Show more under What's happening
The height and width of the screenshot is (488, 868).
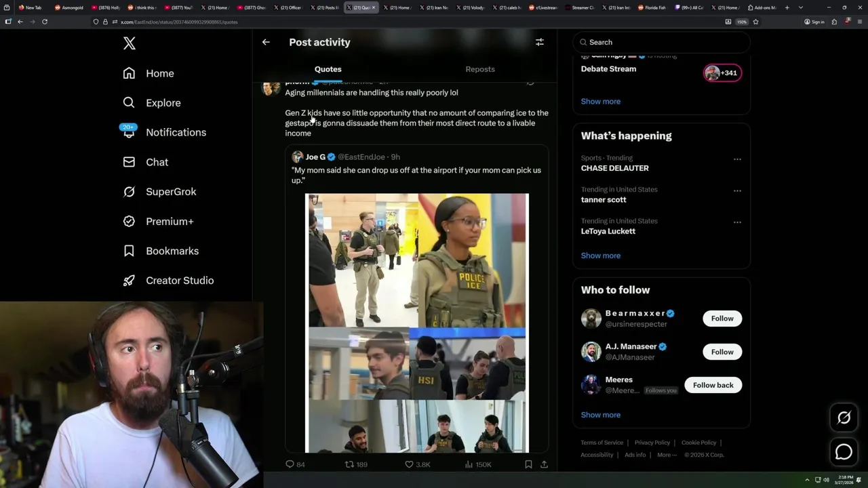[600, 256]
